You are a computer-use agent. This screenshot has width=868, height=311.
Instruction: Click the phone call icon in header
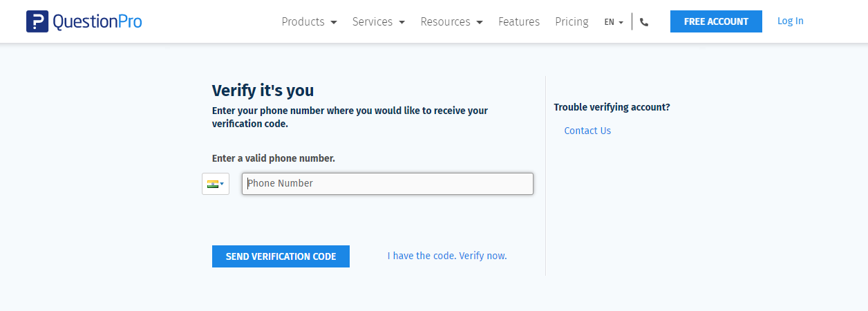(644, 22)
